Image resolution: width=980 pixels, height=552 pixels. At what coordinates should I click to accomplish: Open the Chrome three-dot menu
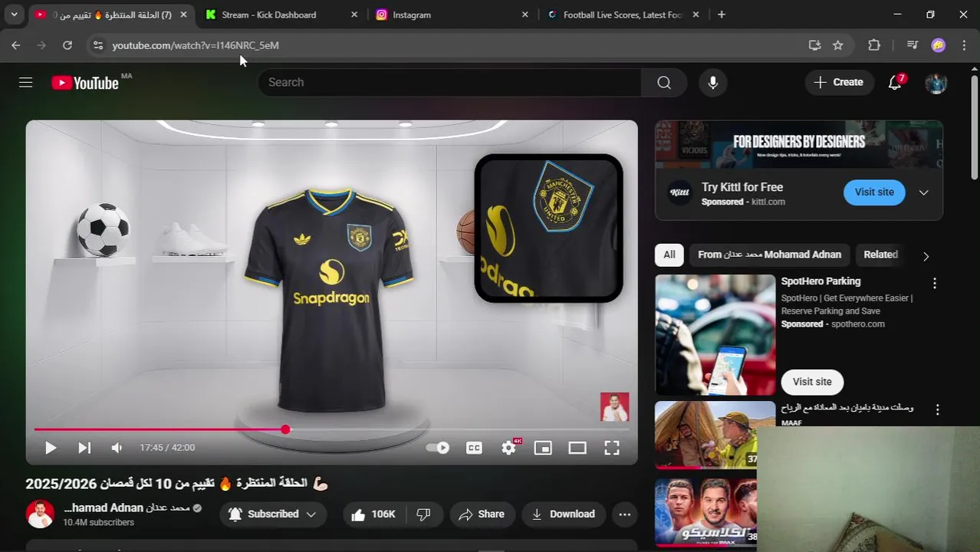point(964,45)
